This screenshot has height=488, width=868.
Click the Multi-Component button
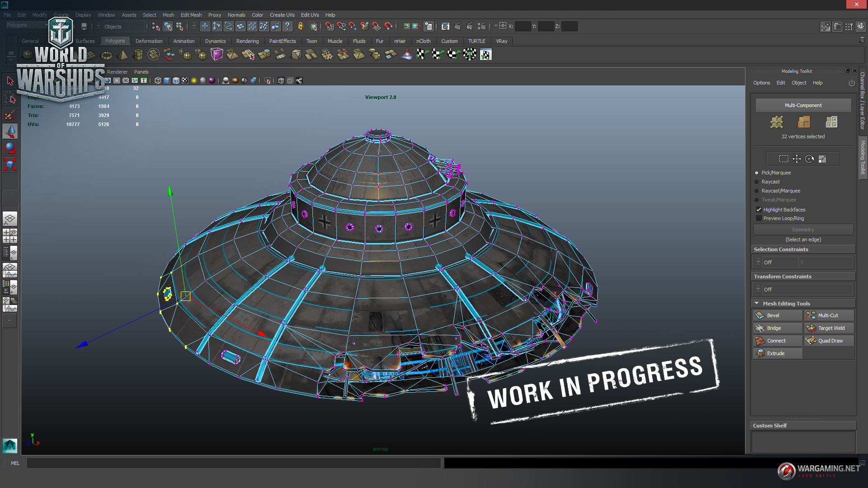coord(803,105)
